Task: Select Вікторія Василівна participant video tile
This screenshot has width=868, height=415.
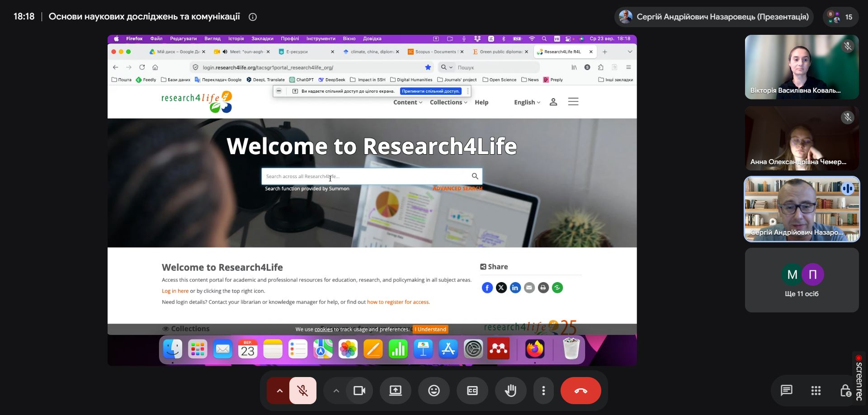Action: pos(802,67)
